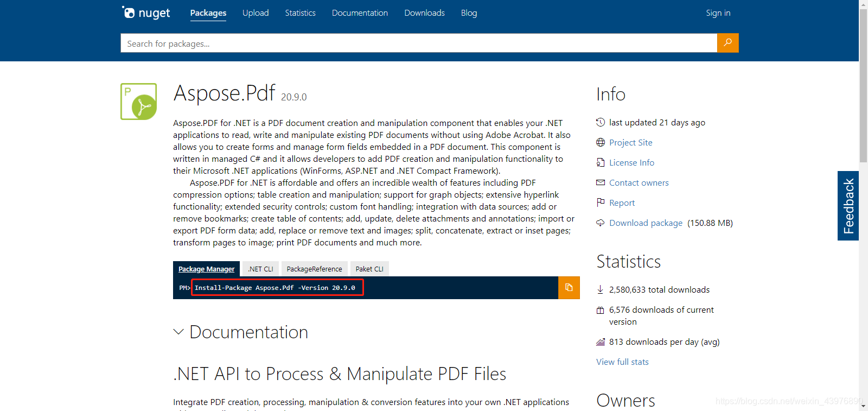Switch to the .NET CLI tab
The height and width of the screenshot is (411, 868).
coord(260,269)
